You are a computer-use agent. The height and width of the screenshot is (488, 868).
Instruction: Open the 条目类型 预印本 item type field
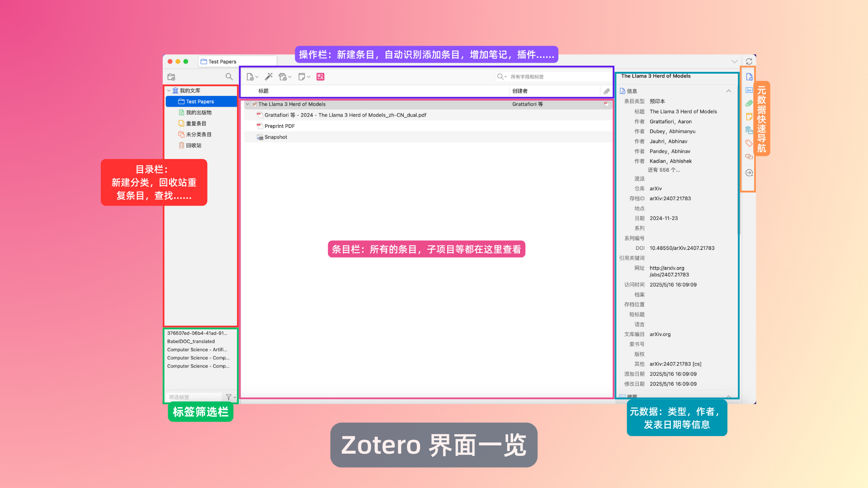657,102
